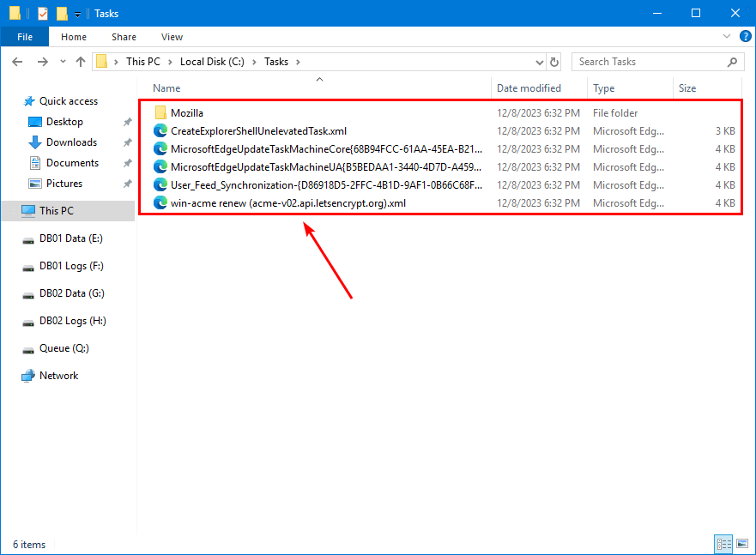Select the MicrosoftEdgeUpdateTaskMachineUA file icon
Viewport: 756px width, 555px height.
[160, 167]
